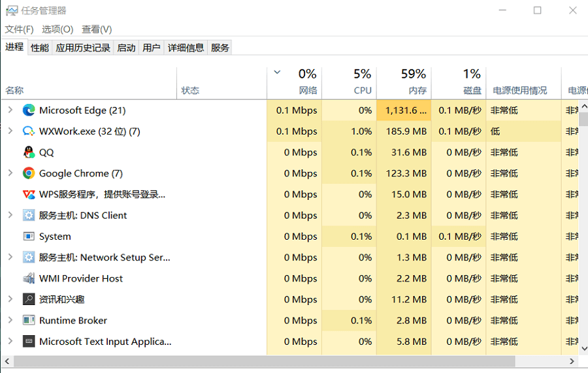Click the 资讯和兴趣 11.2 MB memory value

pos(409,299)
